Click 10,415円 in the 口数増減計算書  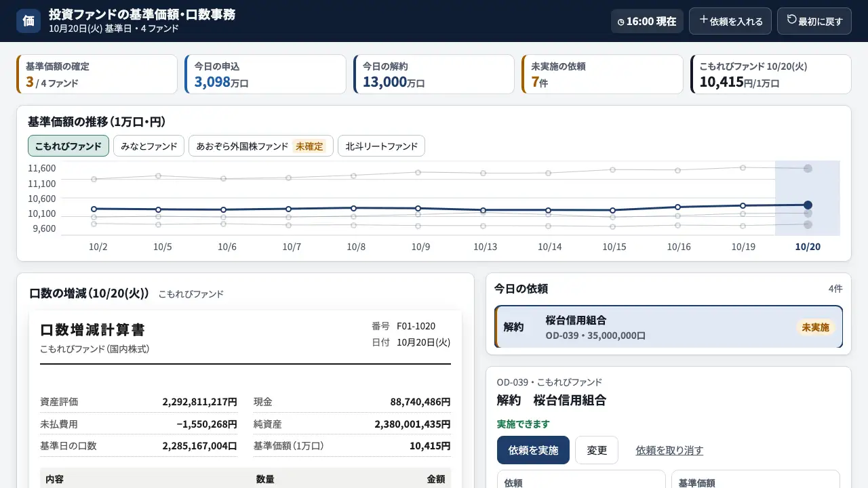tap(430, 446)
